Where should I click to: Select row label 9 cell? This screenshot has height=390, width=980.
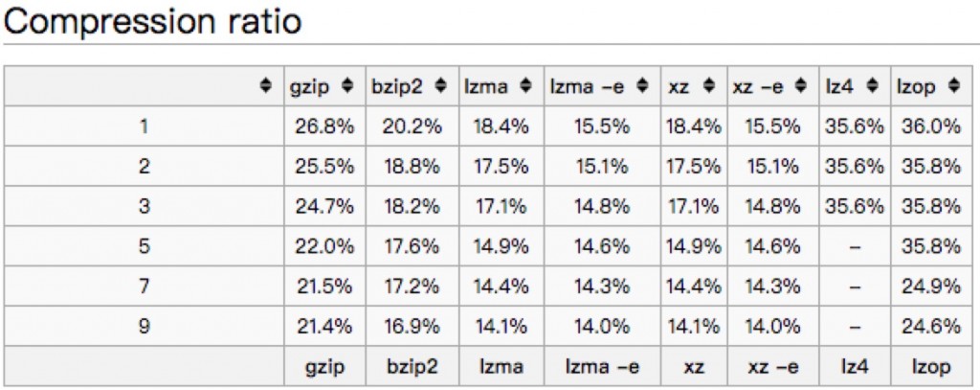coord(145,327)
